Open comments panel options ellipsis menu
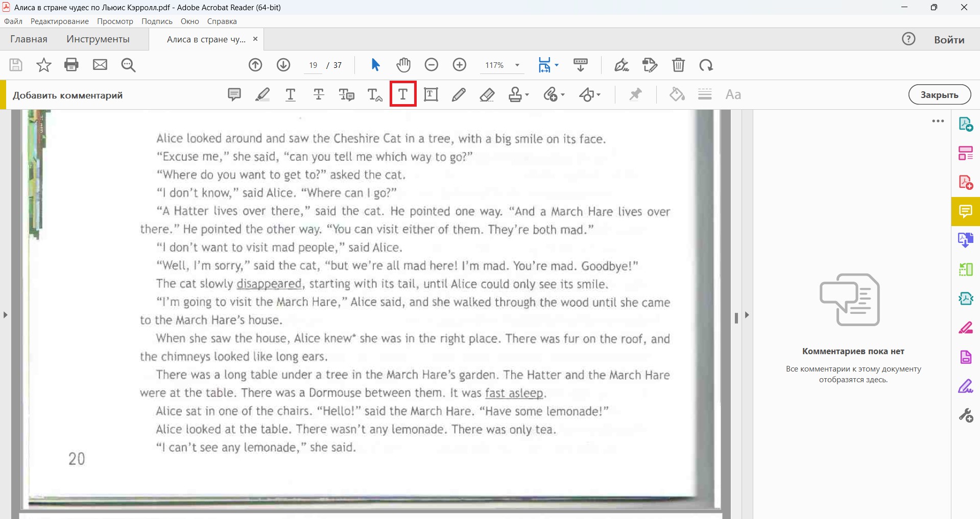980x519 pixels. point(938,121)
